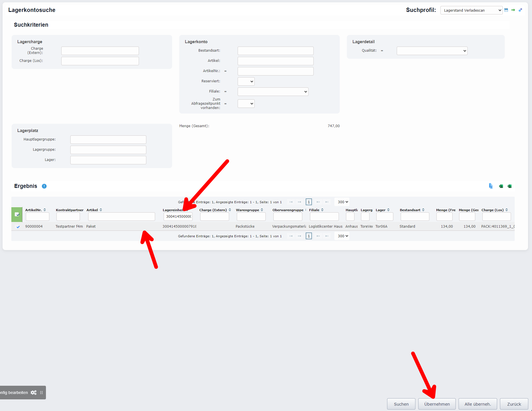Click the rightmost green Excel export icon
The height and width of the screenshot is (411, 532).
(x=510, y=186)
